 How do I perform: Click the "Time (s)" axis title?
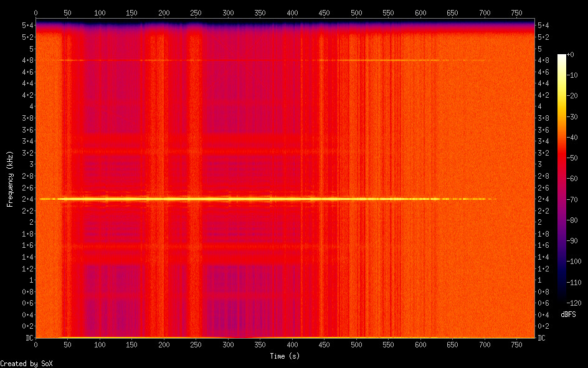tap(285, 356)
